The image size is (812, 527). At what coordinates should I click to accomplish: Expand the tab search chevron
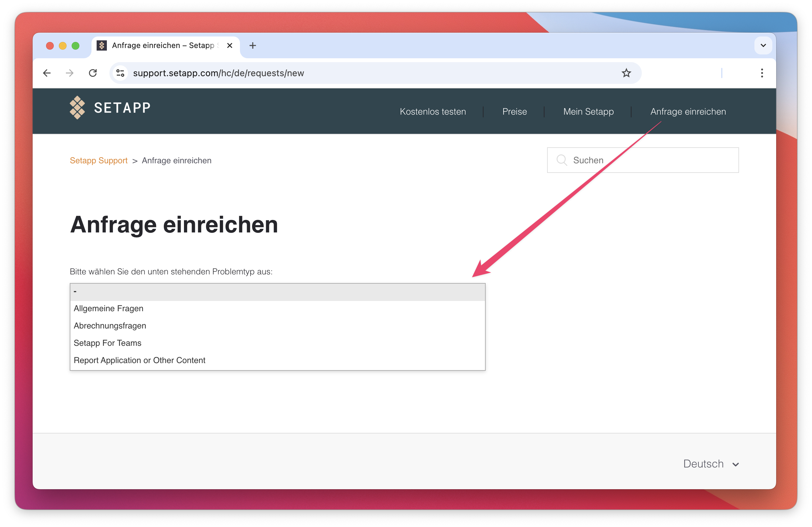(x=763, y=45)
